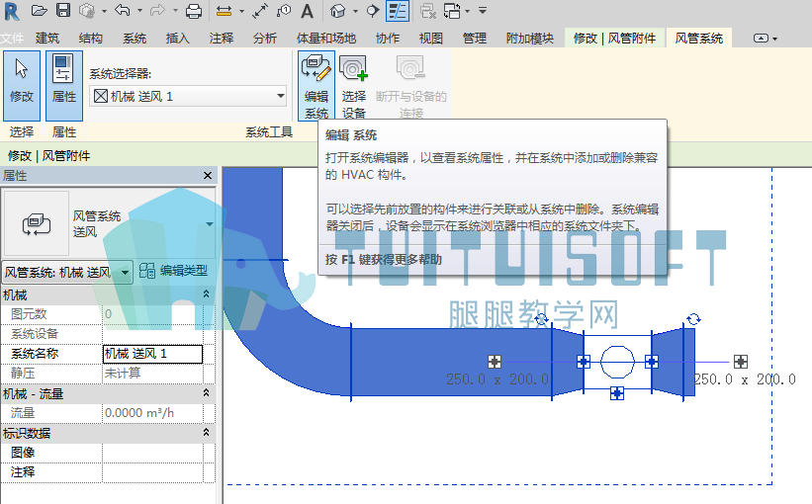Click the 注释 value field

[x=152, y=472]
